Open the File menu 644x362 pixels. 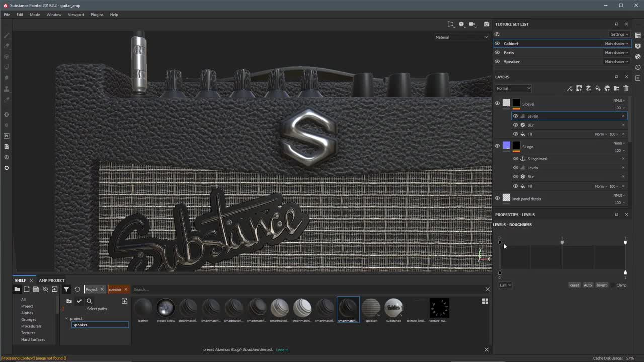(x=7, y=15)
